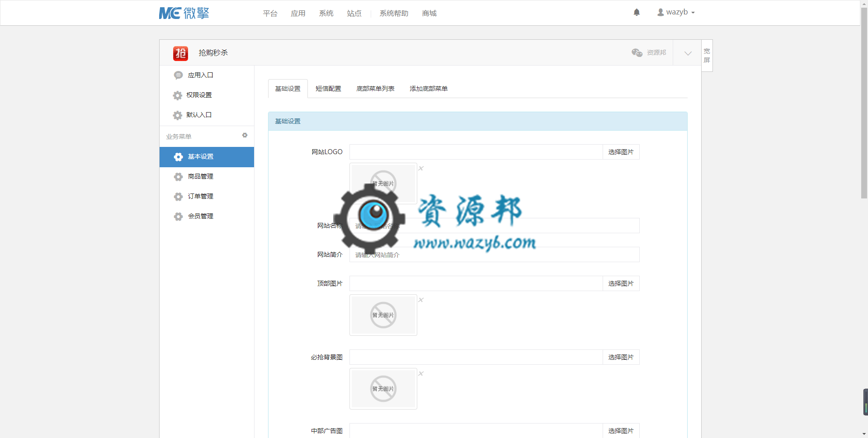Click 选择图片 for 网站LOGO
Viewport: 868px width, 438px height.
click(x=621, y=152)
